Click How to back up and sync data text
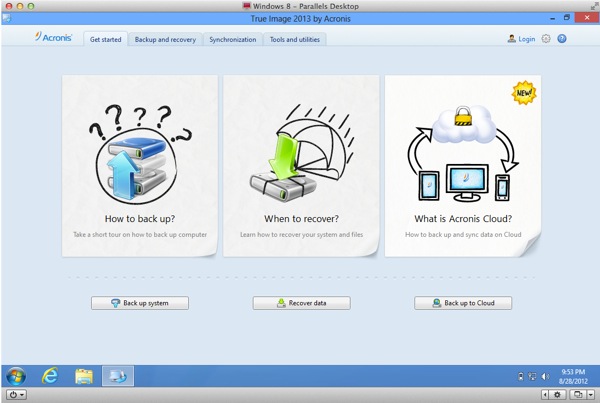The height and width of the screenshot is (403, 600). [463, 235]
